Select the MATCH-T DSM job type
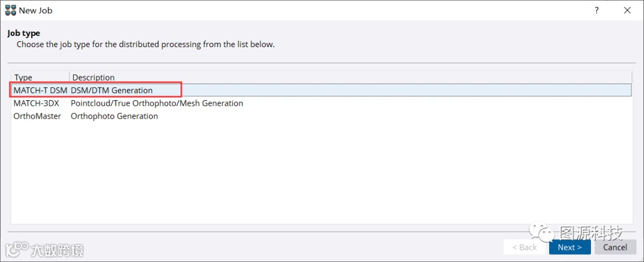 point(40,91)
